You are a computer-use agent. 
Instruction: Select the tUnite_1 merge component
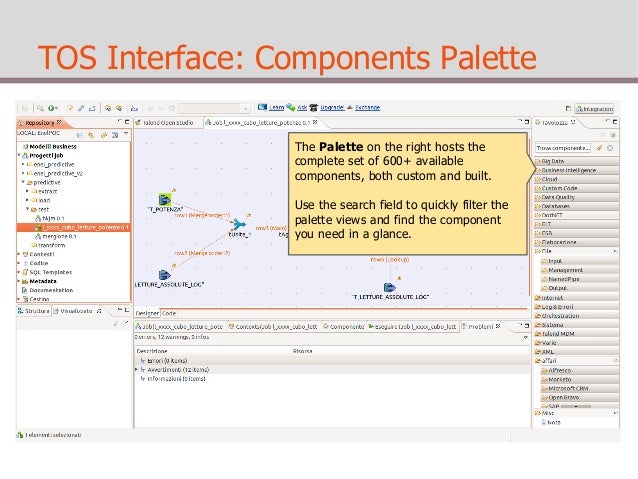pos(239,224)
